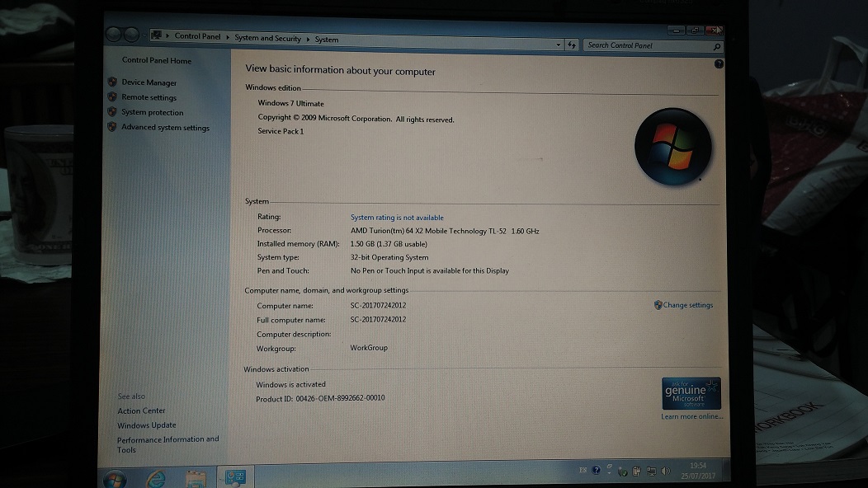Open System protection
This screenshot has height=488, width=868.
point(153,112)
